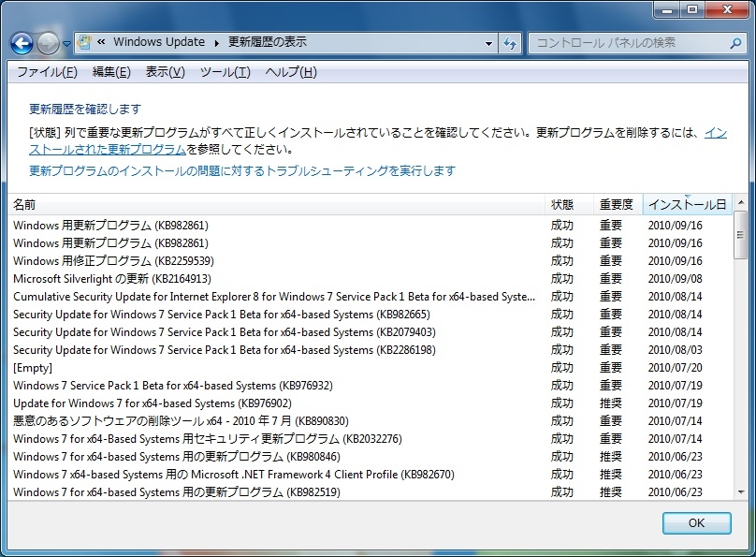756x557 pixels.
Task: Open the 表示(V) menu
Action: [166, 72]
